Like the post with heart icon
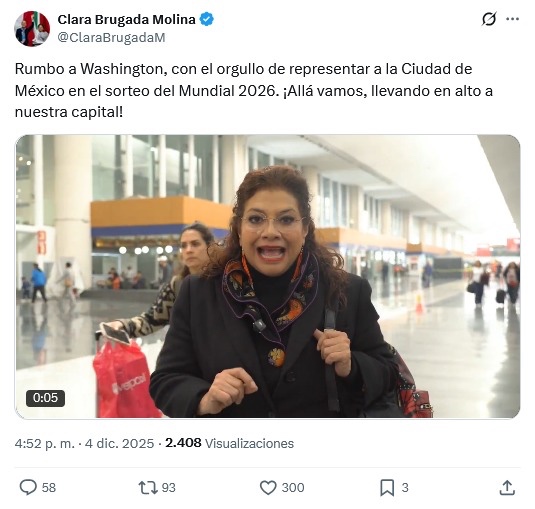The image size is (535, 509). tap(268, 488)
